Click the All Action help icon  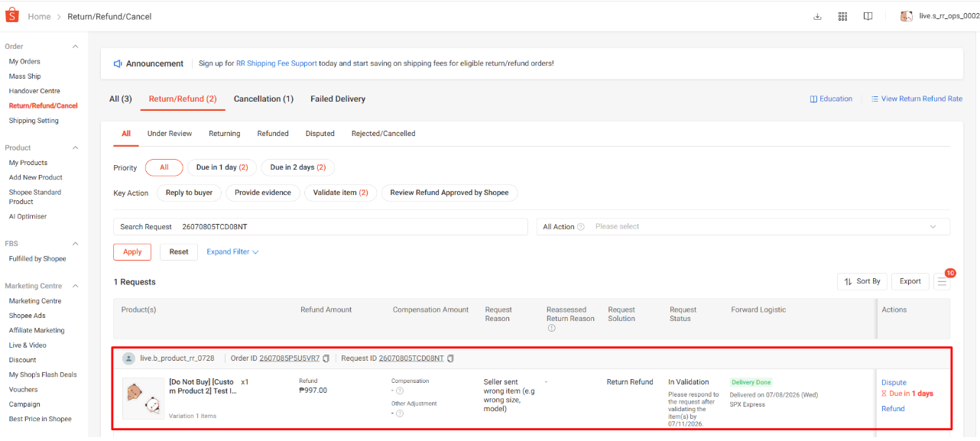[x=581, y=227]
